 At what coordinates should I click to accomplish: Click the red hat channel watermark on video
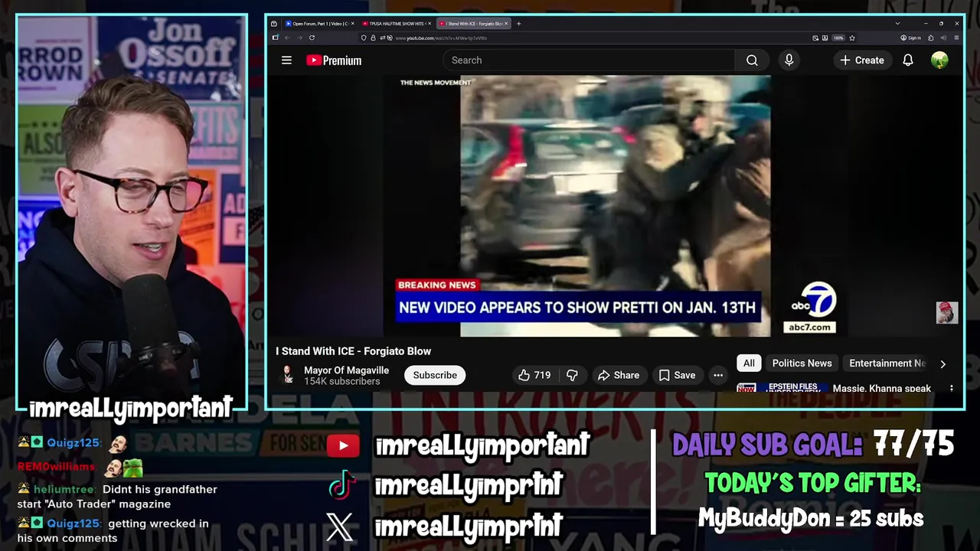click(947, 312)
